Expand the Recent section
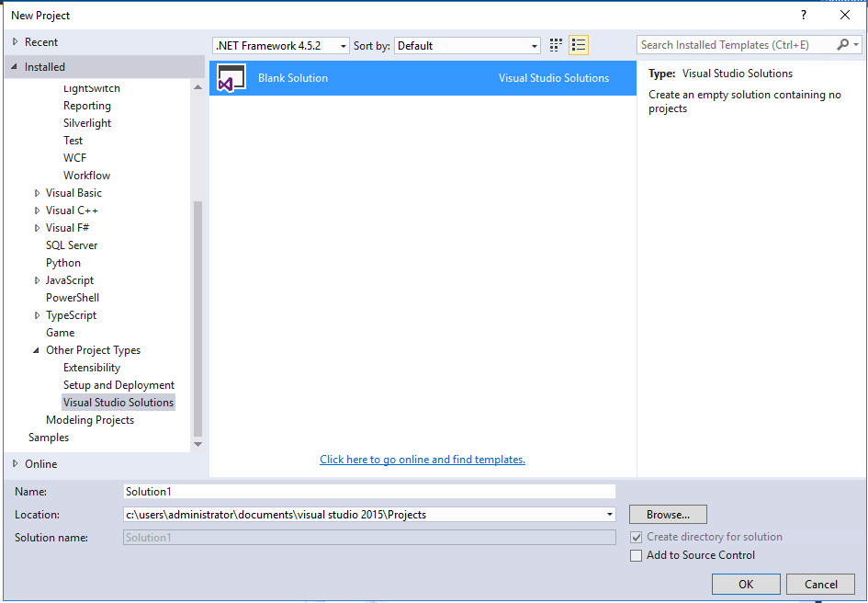Viewport: 868px width, 603px height. (x=15, y=42)
